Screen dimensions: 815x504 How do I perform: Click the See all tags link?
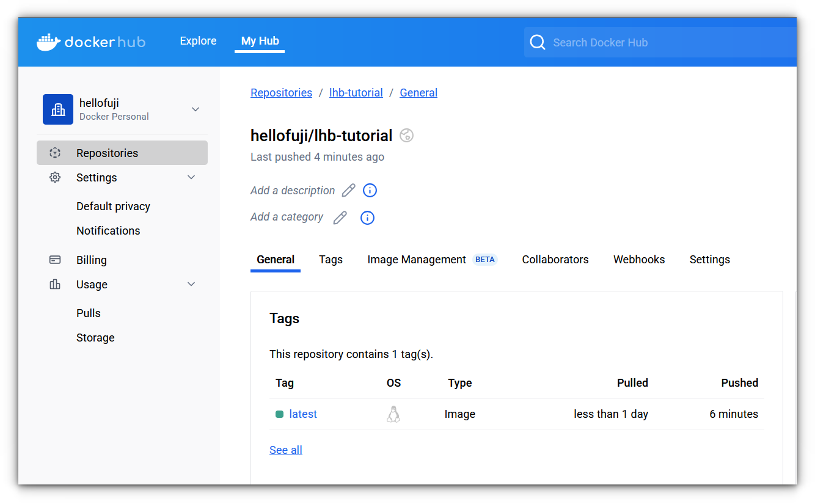click(x=286, y=450)
